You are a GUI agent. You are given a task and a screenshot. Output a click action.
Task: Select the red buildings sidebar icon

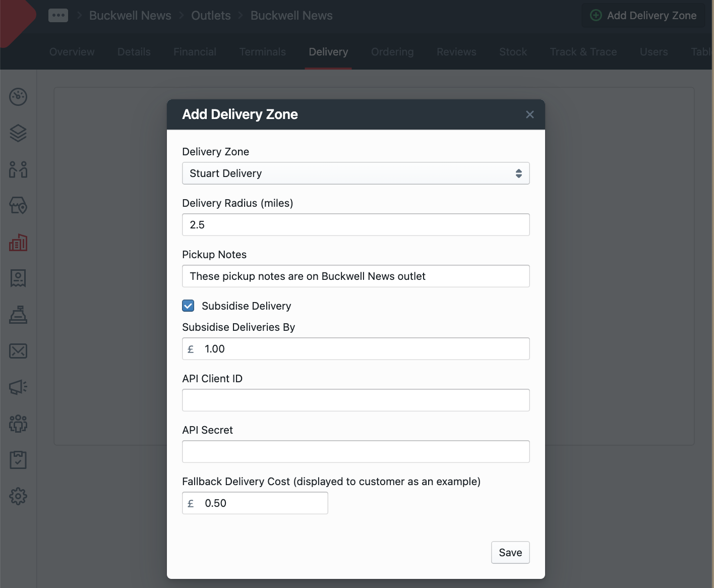click(x=18, y=243)
